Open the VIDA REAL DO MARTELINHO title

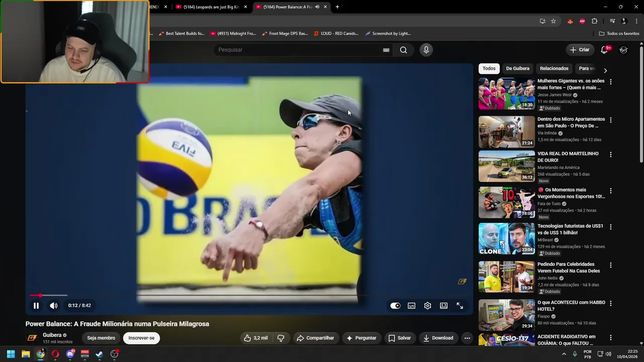568,157
